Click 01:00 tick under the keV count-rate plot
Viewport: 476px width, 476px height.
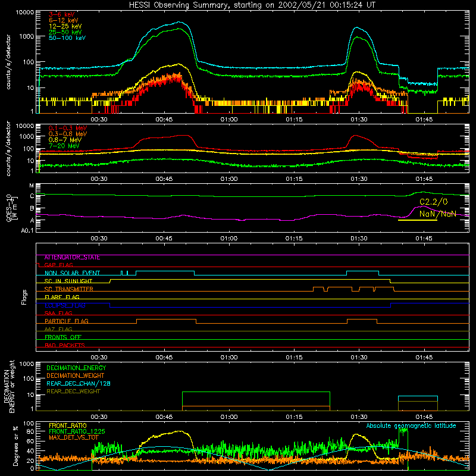tap(229, 120)
